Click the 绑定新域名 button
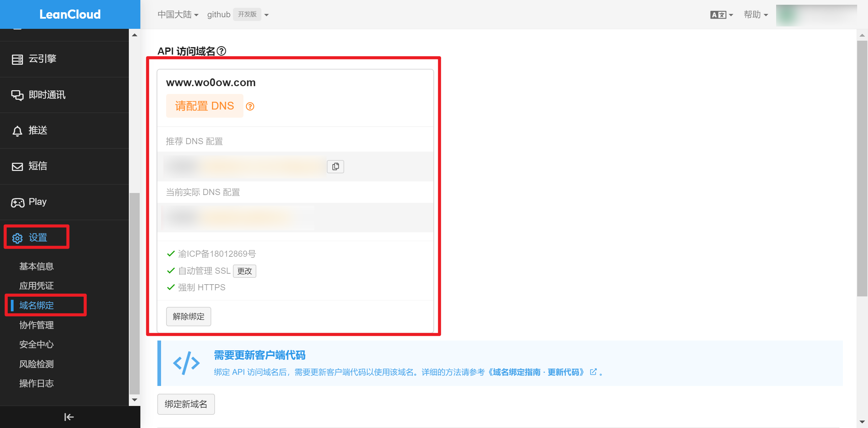Image resolution: width=868 pixels, height=428 pixels. click(x=186, y=404)
